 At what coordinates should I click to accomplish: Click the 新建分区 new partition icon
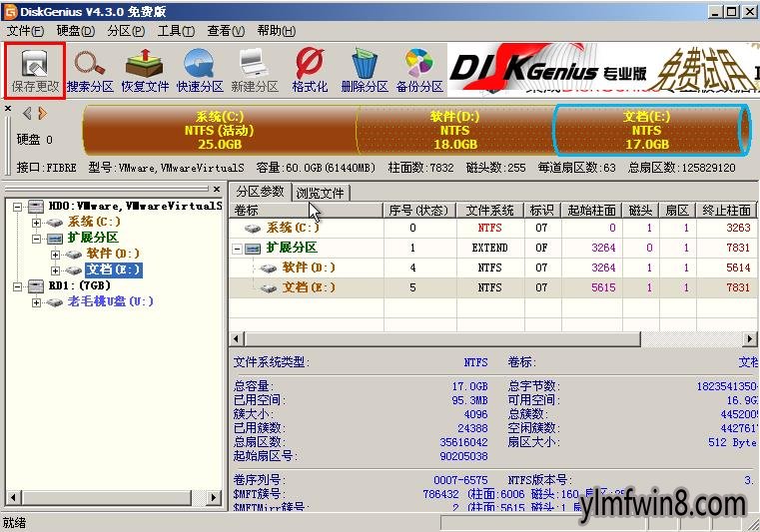click(x=255, y=71)
